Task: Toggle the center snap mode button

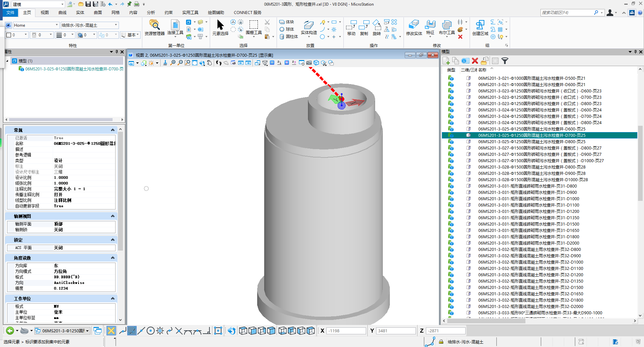Action: pos(151,331)
